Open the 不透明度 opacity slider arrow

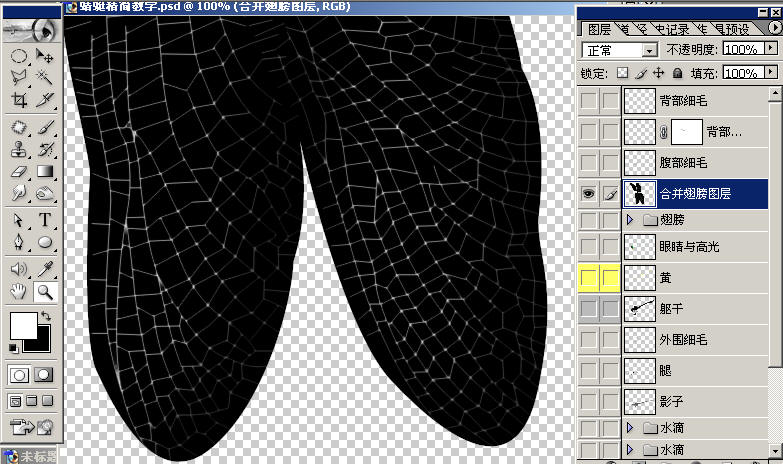[771, 48]
